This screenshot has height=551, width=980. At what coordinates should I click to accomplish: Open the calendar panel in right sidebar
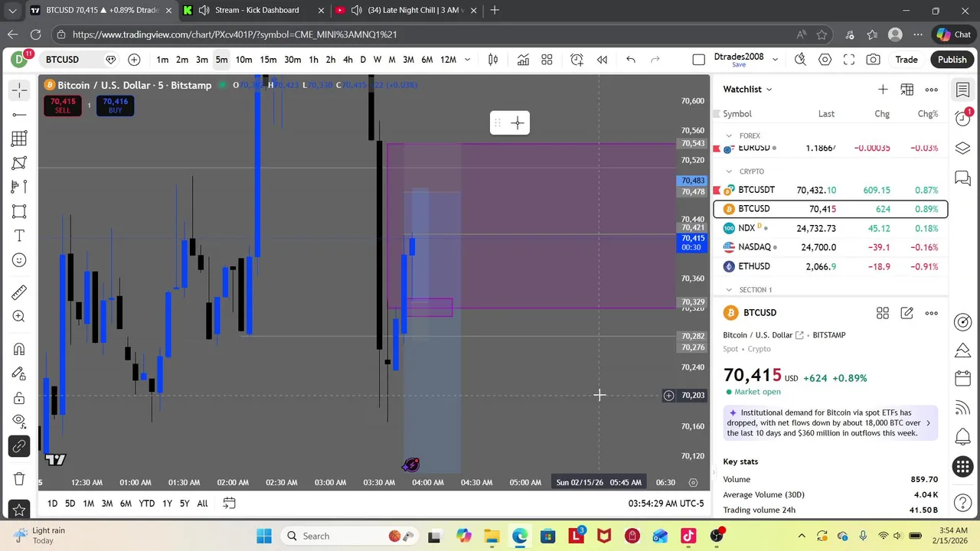(x=963, y=379)
